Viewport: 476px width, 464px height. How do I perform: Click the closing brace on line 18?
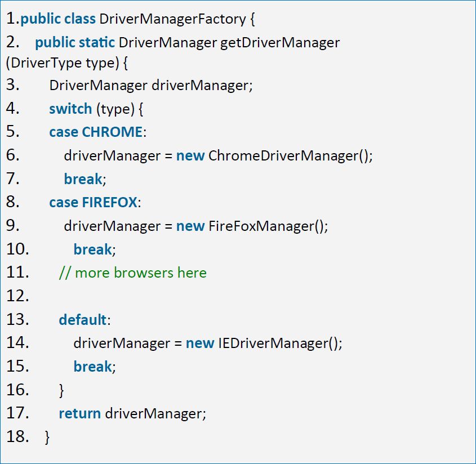[47, 438]
